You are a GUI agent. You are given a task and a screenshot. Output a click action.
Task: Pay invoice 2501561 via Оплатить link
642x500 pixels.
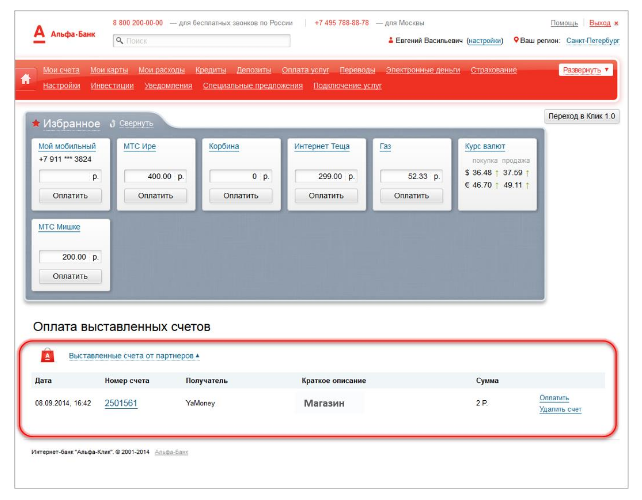(x=554, y=398)
